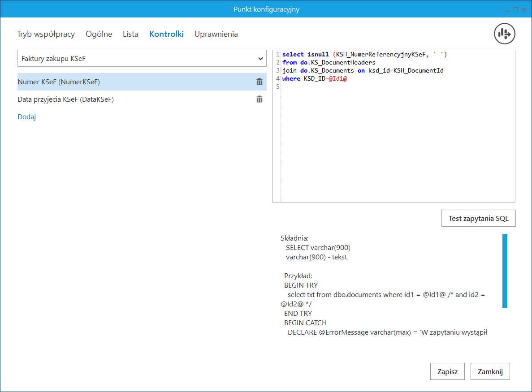Select the Kontrolki tab

click(x=166, y=34)
